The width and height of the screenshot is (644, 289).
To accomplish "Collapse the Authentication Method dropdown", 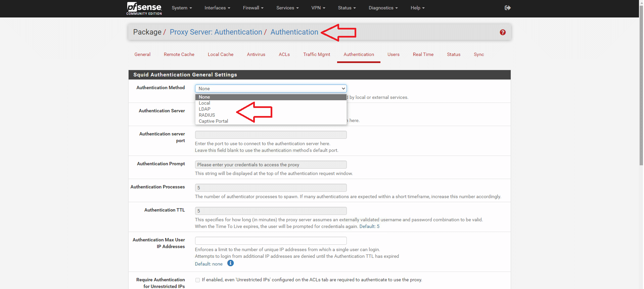I will coord(271,89).
